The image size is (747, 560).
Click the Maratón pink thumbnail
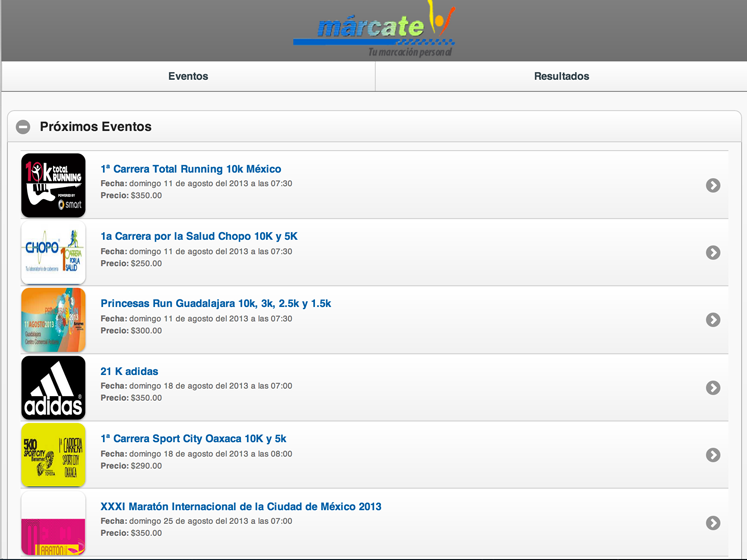[x=53, y=523]
